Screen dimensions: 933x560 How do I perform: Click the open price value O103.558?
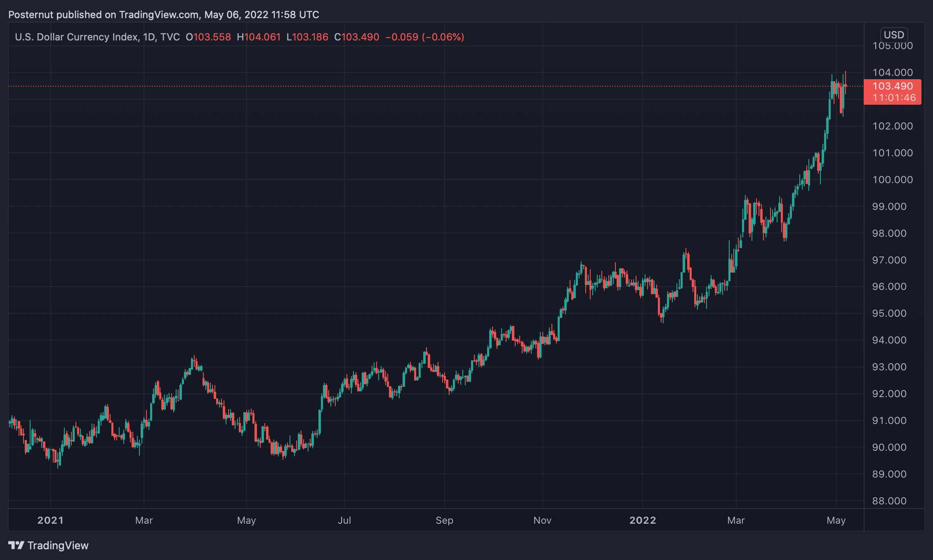click(208, 37)
